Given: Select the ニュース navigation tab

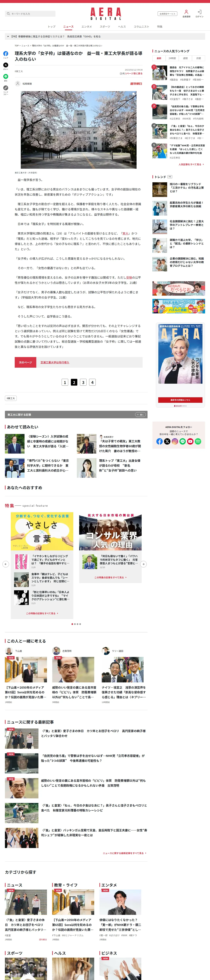Looking at the screenshot, I should point(69,27).
